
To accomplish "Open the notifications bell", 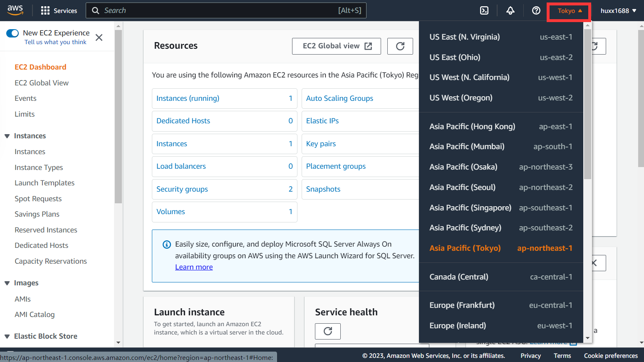I will (x=510, y=10).
